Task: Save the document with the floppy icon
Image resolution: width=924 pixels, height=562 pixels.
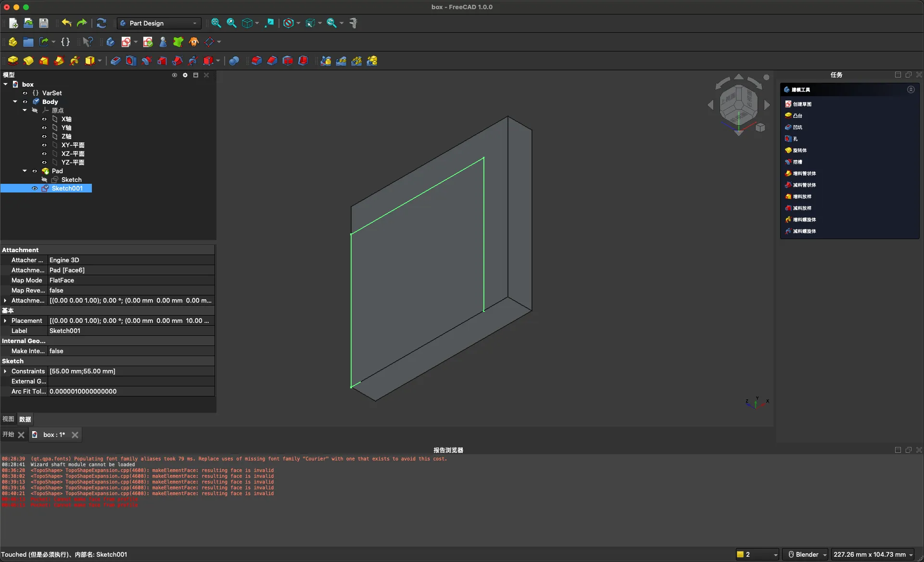Action: (44, 23)
